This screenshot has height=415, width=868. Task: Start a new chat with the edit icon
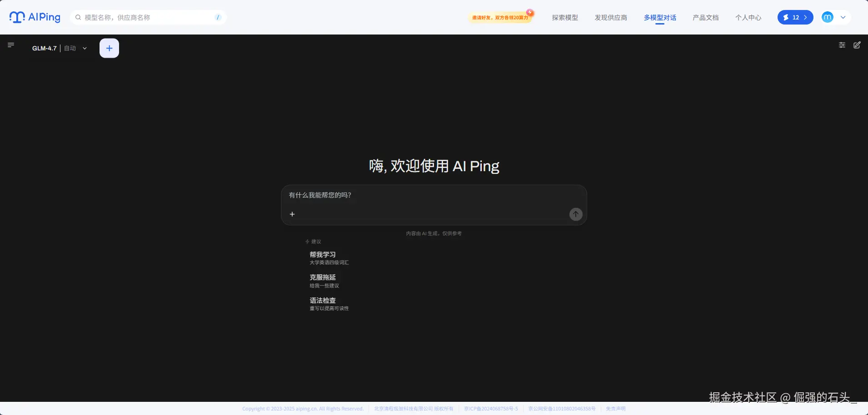pyautogui.click(x=857, y=45)
